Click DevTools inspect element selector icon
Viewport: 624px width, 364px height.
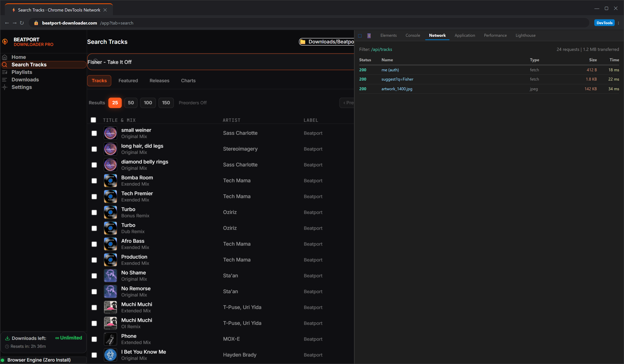point(360,36)
